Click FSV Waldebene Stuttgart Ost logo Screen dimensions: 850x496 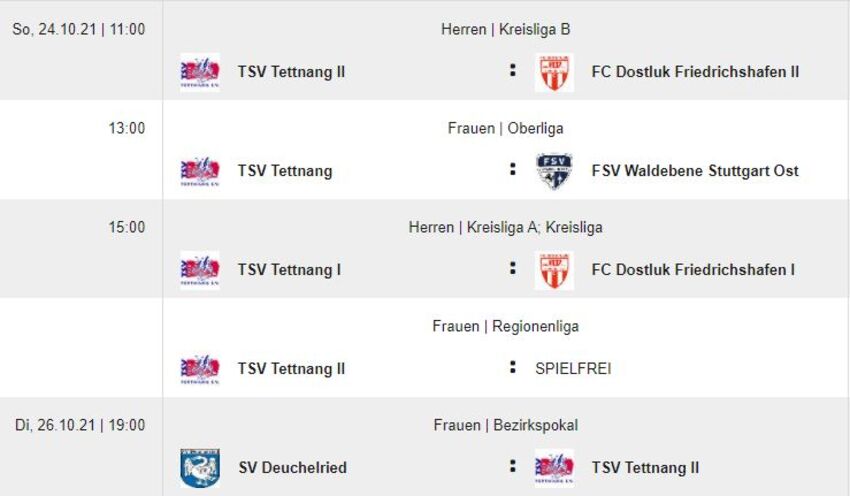[x=554, y=171]
